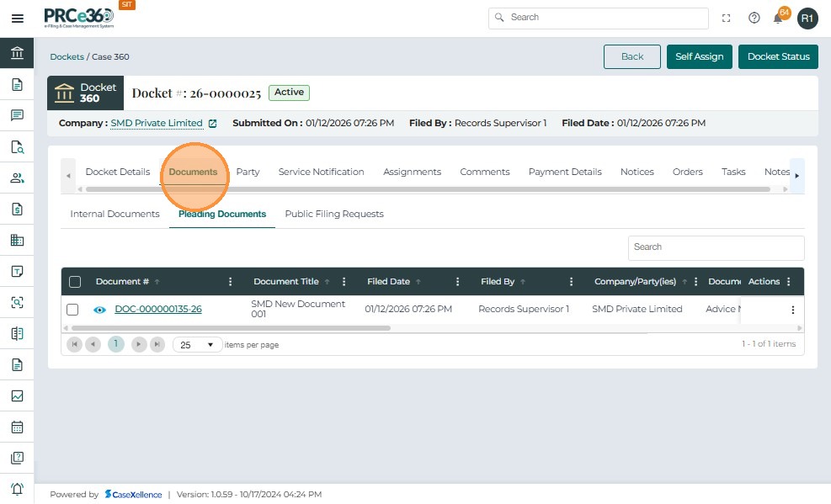
Task: Open Document # column options menu
Action: pyautogui.click(x=230, y=282)
